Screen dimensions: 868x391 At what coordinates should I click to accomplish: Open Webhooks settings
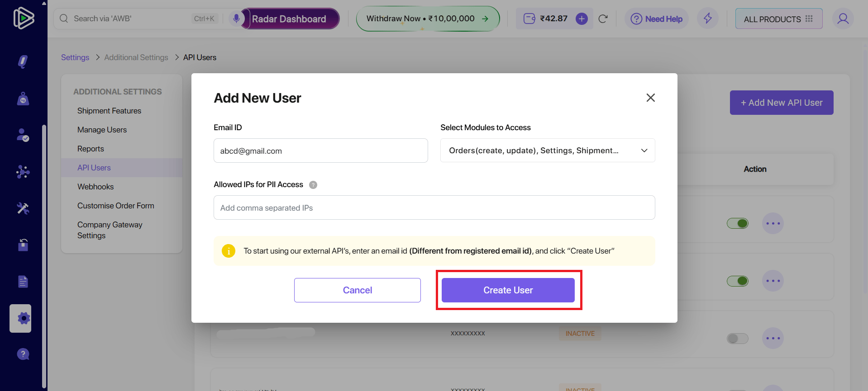pyautogui.click(x=95, y=187)
